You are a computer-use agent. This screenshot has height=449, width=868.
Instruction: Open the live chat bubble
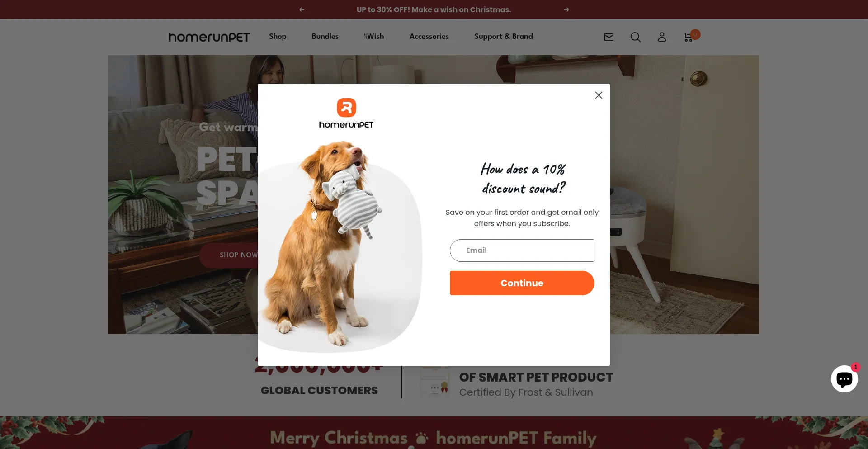(x=844, y=379)
